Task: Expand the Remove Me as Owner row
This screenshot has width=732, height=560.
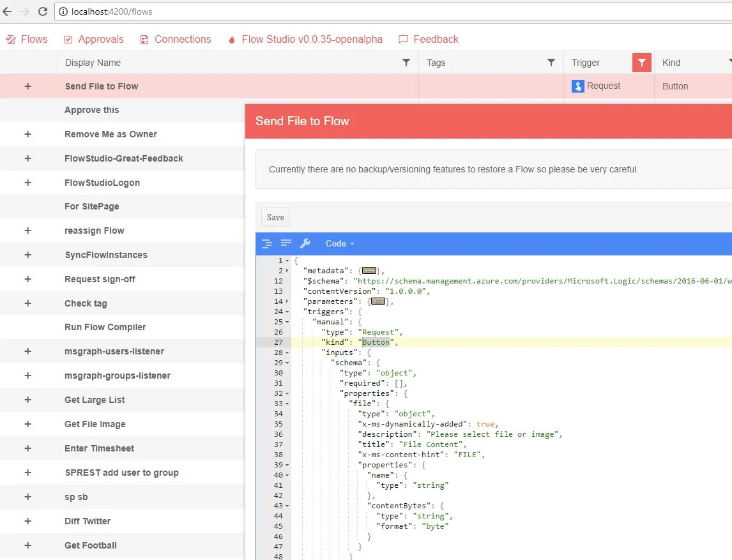Action: pos(27,134)
